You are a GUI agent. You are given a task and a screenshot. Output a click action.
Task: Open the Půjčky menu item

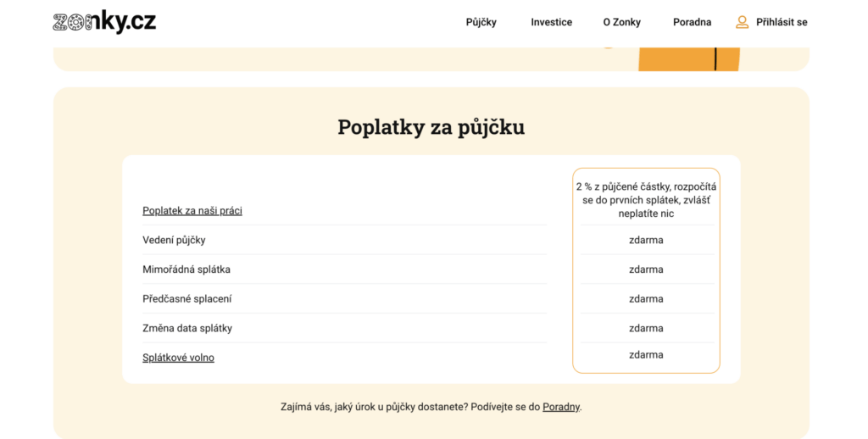click(481, 22)
